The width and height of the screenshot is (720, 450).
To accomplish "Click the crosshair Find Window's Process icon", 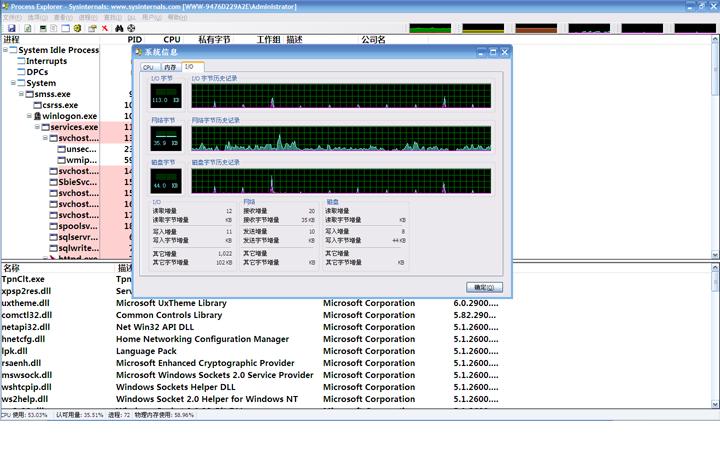I will [x=131, y=28].
